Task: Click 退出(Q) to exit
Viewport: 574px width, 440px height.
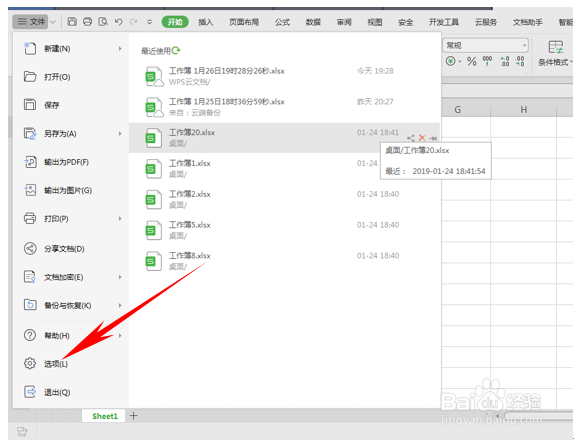Action: [x=71, y=392]
